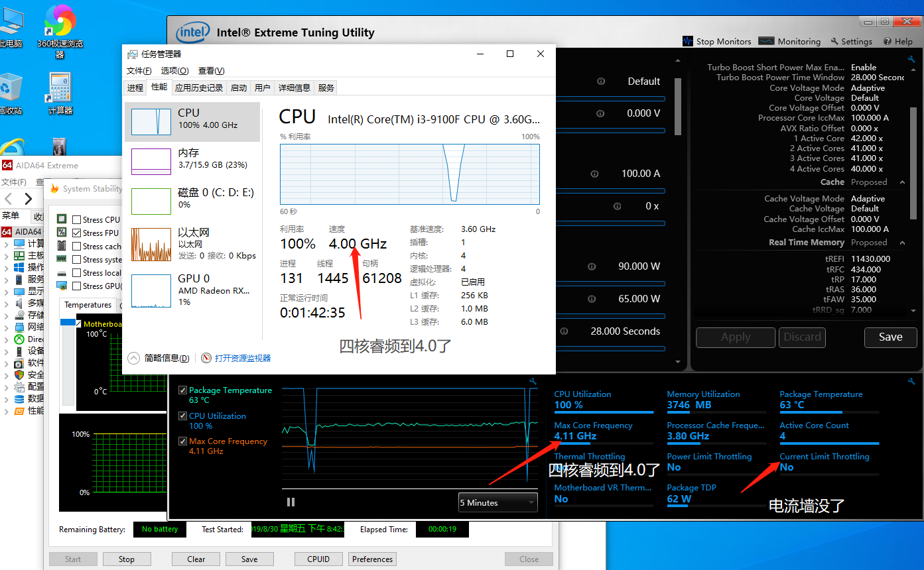The height and width of the screenshot is (570, 924).
Task: Toggle CPU Utilization graph checkbox in XTU
Action: 182,416
